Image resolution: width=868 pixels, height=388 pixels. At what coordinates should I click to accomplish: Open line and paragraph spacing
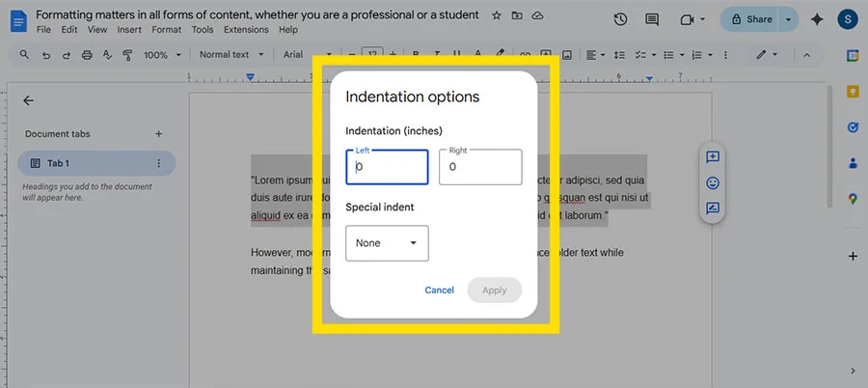point(619,55)
